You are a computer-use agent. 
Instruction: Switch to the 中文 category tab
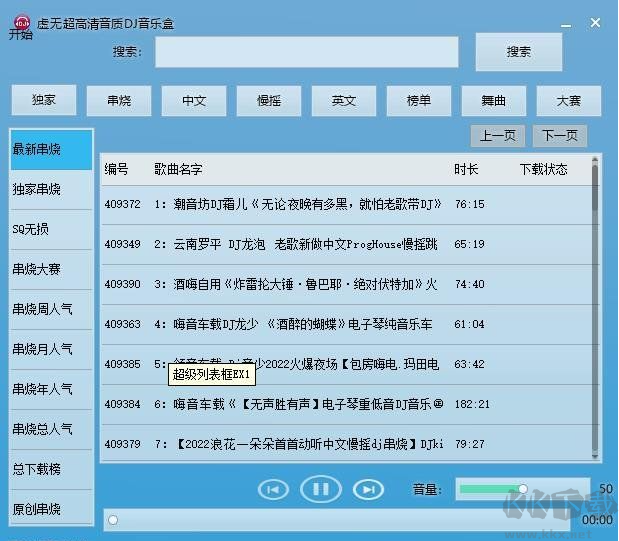point(194,101)
